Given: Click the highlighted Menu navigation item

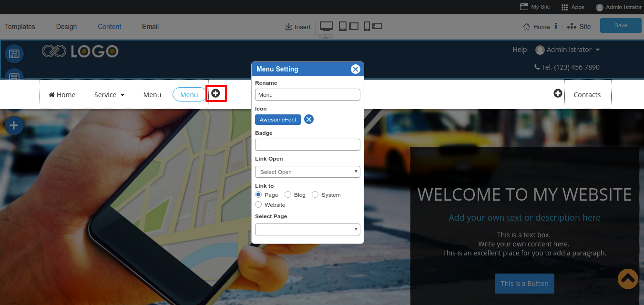Looking at the screenshot, I should coord(189,95).
